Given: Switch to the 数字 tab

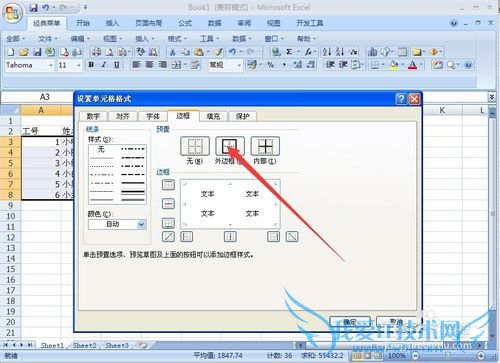Looking at the screenshot, I should pos(93,116).
